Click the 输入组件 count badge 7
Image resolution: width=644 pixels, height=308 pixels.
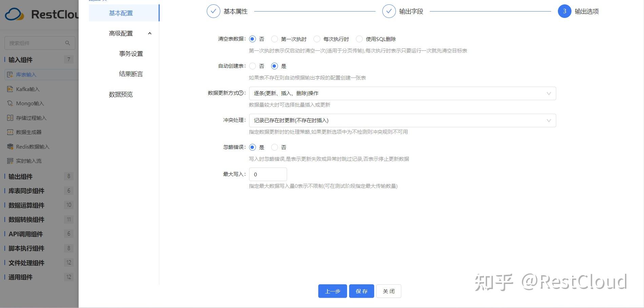click(x=69, y=60)
